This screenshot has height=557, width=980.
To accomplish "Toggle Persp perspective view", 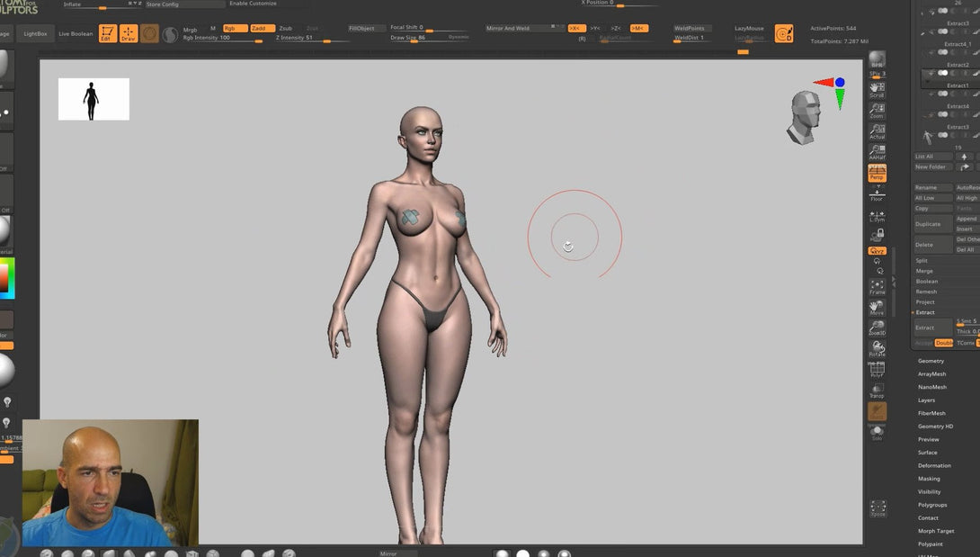I will [x=877, y=173].
